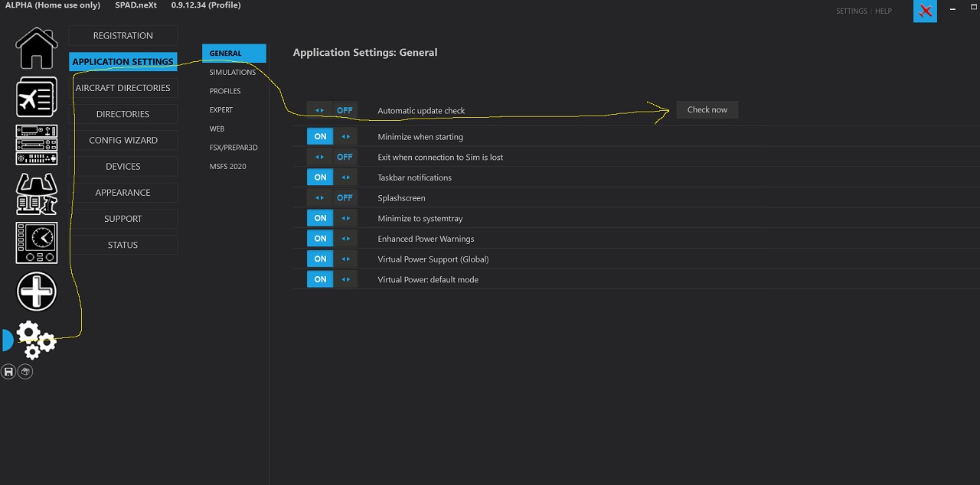The width and height of the screenshot is (980, 485).
Task: Click the small package box icon
Action: click(x=25, y=372)
